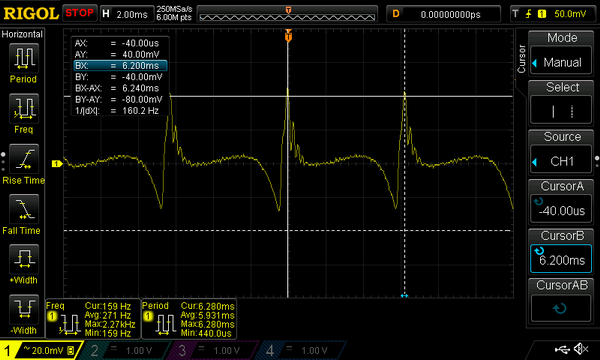This screenshot has width=600, height=360.
Task: Select the -Width measurement icon
Action: [x=24, y=309]
